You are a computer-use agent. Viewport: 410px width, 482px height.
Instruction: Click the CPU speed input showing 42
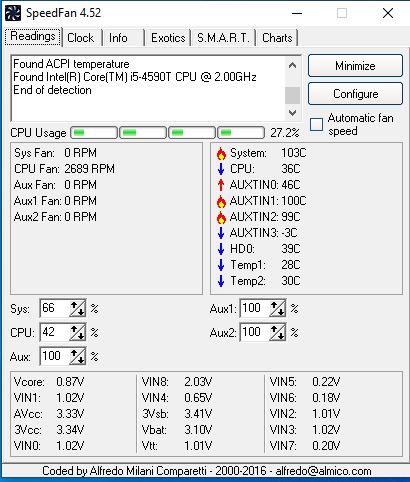[x=54, y=332]
